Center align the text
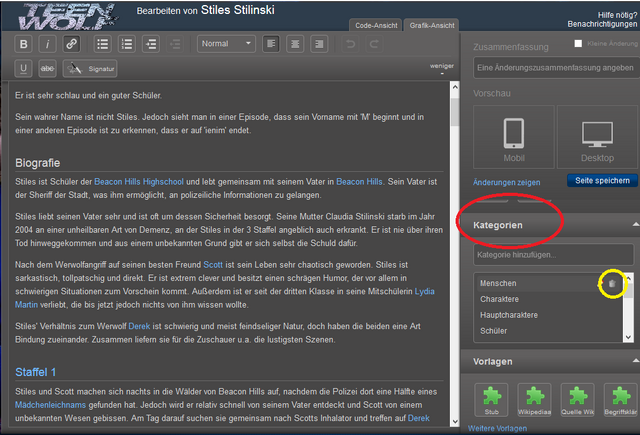The image size is (640, 435). point(295,44)
